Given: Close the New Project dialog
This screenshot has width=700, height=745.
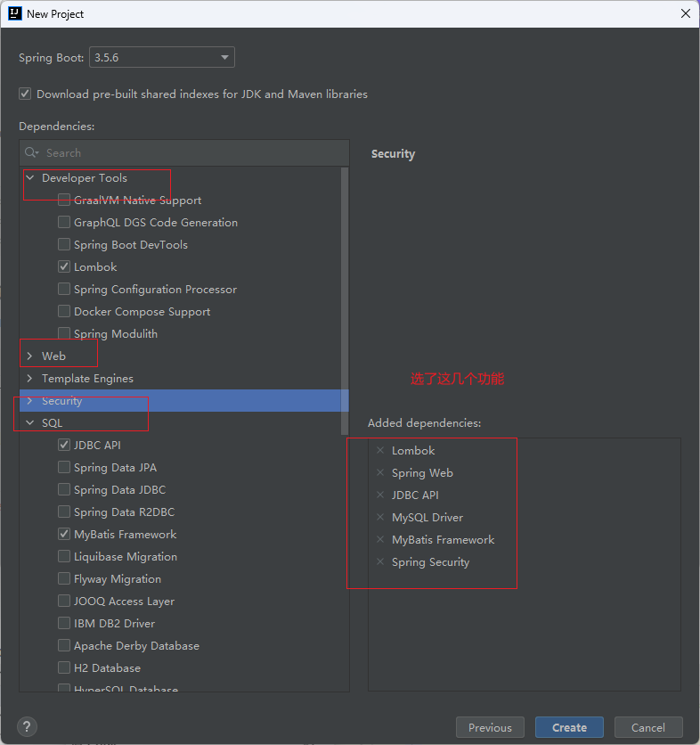Looking at the screenshot, I should coord(685,13).
